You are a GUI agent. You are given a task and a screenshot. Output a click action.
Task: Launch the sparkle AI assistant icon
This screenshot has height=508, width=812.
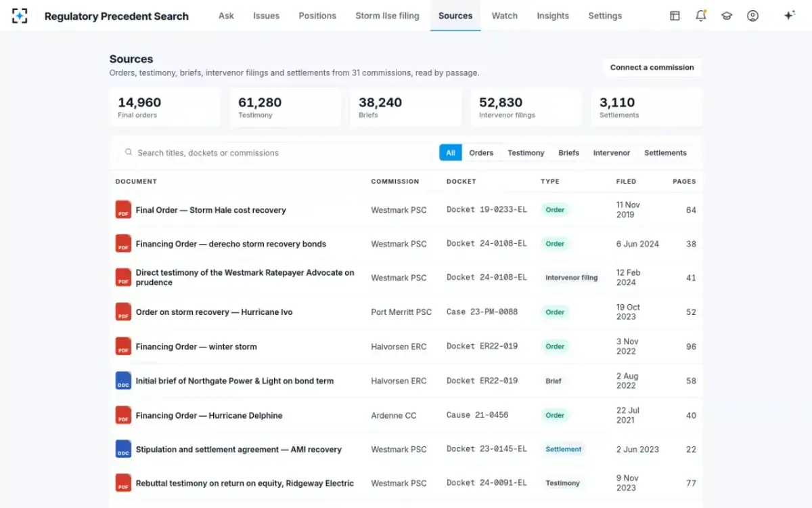point(789,16)
